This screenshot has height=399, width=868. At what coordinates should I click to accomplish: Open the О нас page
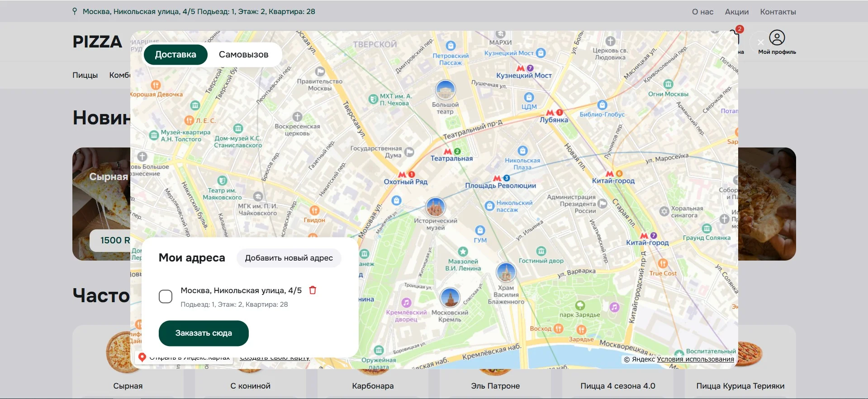[x=702, y=12]
